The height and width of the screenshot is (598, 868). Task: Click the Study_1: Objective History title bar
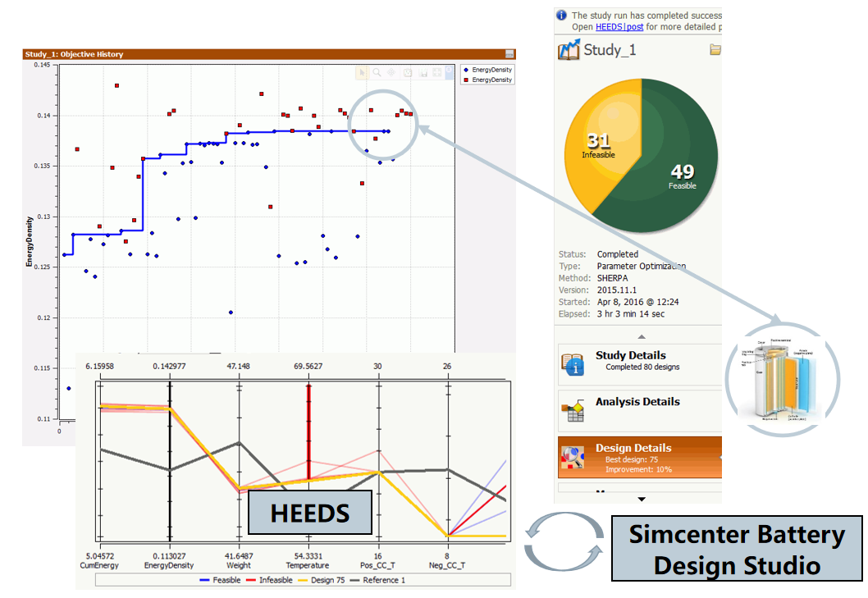(x=269, y=53)
